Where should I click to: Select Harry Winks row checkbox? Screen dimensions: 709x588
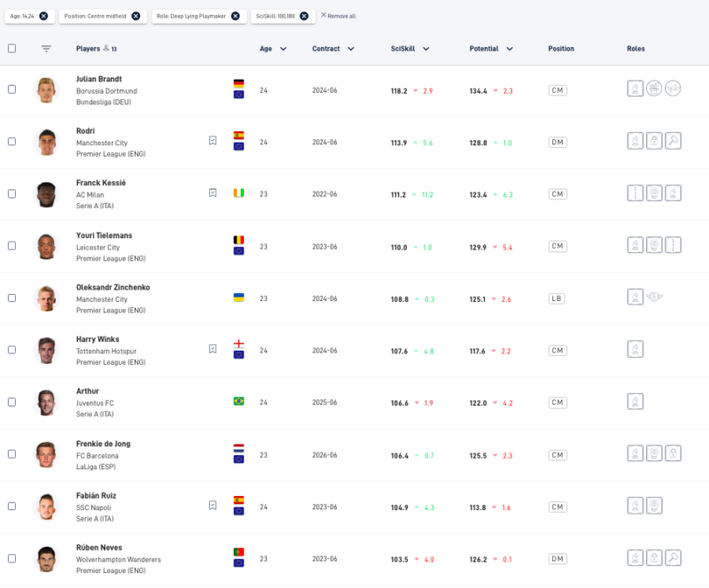tap(12, 351)
